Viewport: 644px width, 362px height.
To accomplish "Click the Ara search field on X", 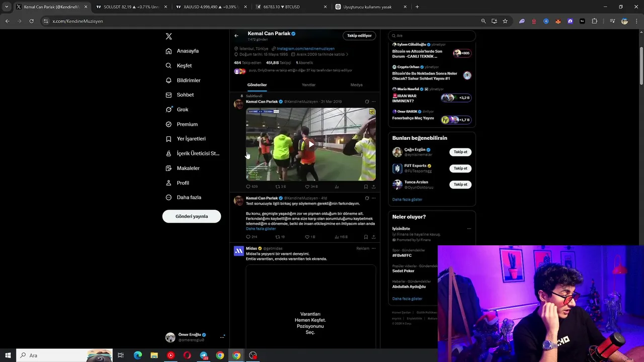I will [432, 36].
